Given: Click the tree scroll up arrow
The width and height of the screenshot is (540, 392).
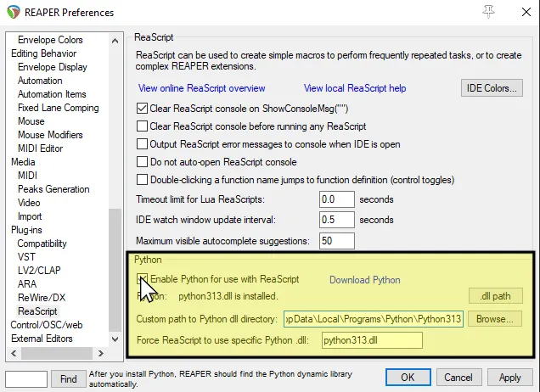Looking at the screenshot, I should point(115,41).
